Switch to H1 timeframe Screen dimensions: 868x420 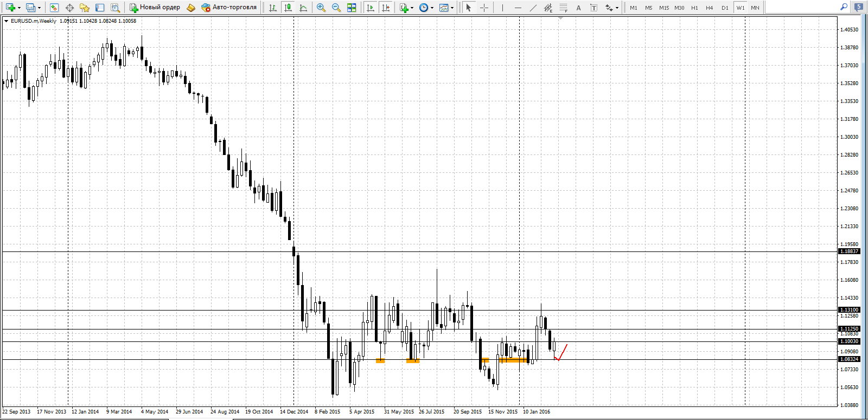(x=694, y=8)
